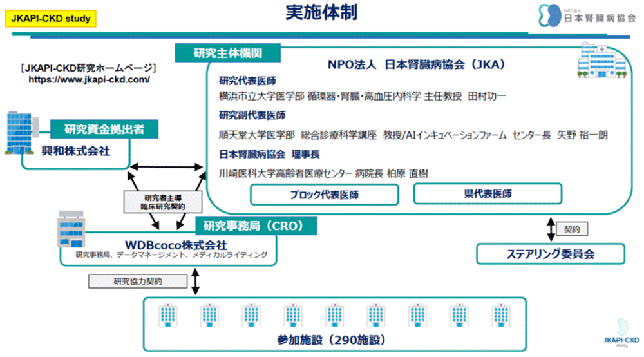Click the 研究主体機関 teal label
The height and width of the screenshot is (357, 644).
coord(227,53)
